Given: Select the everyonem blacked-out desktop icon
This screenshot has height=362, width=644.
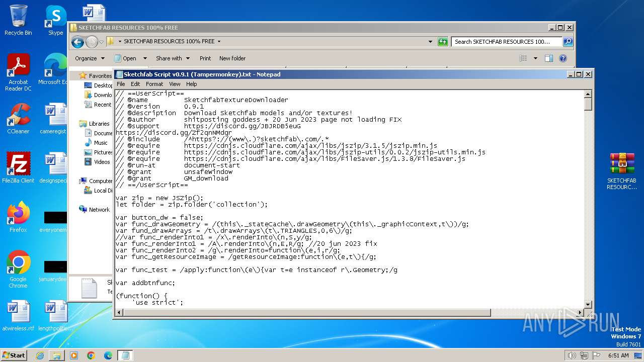Looking at the screenshot, I should coord(53,220).
